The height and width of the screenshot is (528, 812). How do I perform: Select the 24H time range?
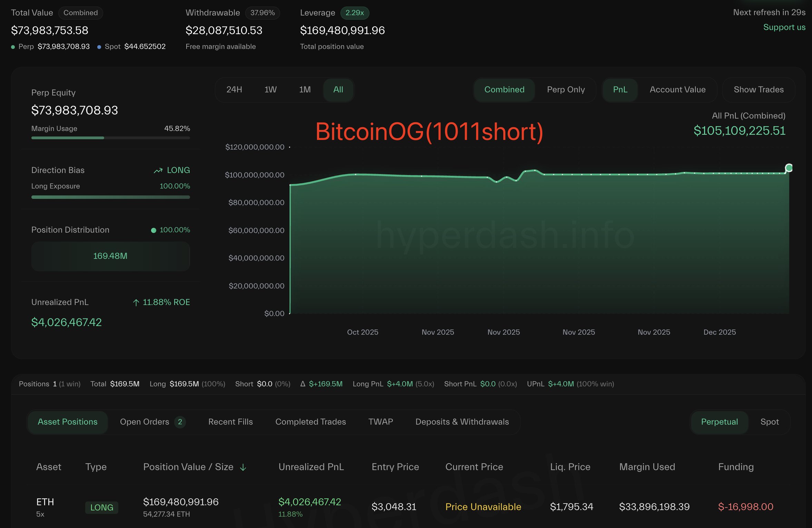[234, 90]
